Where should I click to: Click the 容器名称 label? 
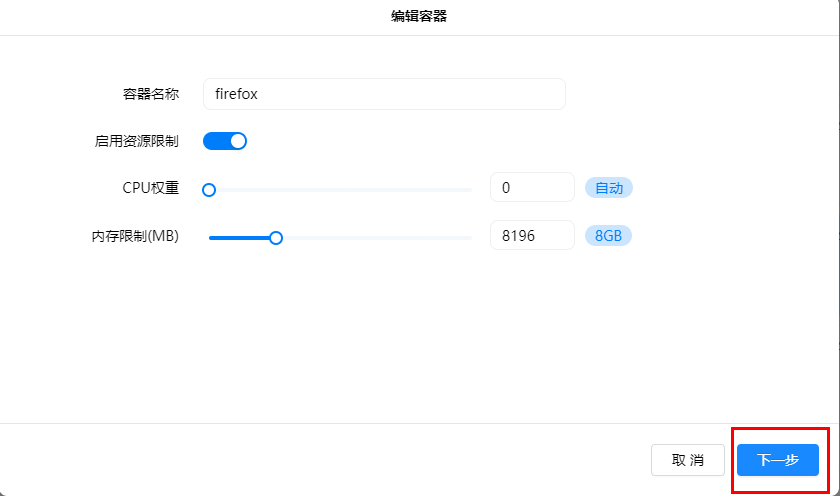[x=144, y=94]
